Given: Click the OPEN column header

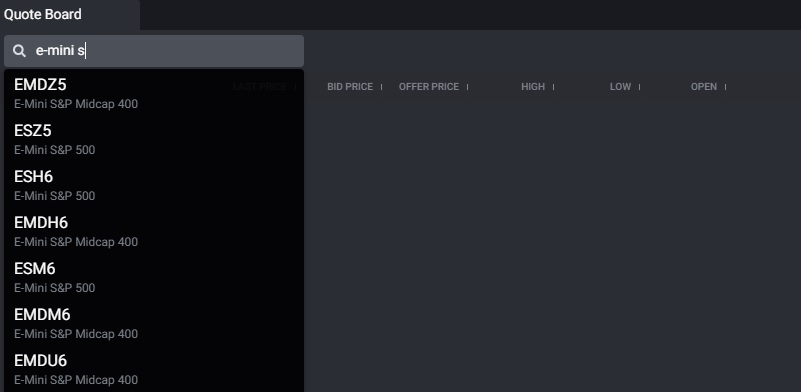Looking at the screenshot, I should point(703,87).
